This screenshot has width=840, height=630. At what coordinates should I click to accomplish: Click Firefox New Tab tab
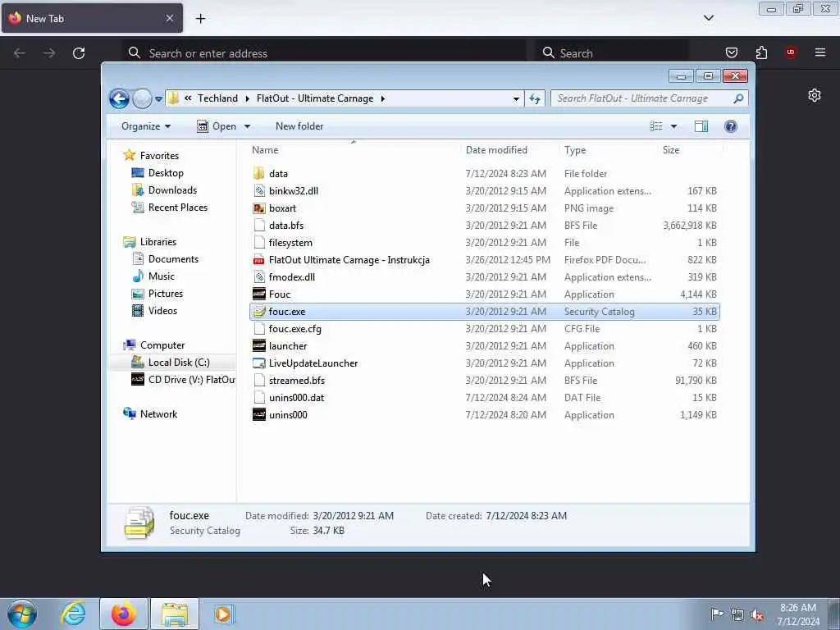(x=91, y=18)
